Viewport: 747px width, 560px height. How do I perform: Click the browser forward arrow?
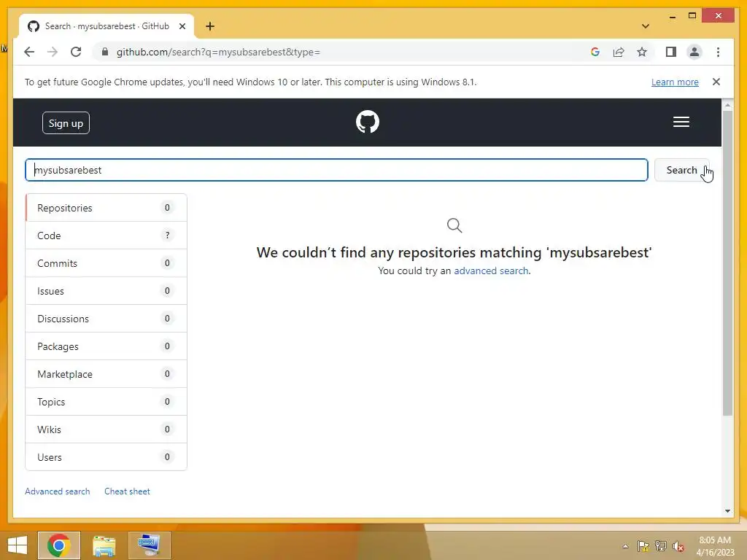[x=53, y=52]
